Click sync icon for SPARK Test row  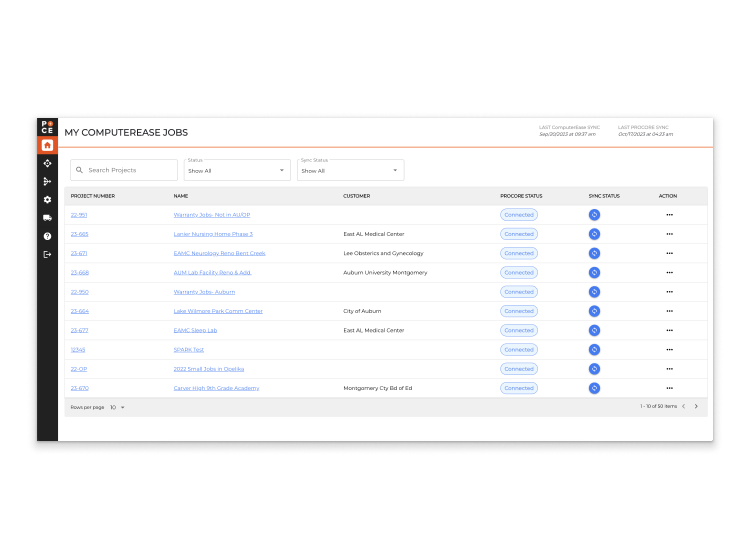pos(594,350)
